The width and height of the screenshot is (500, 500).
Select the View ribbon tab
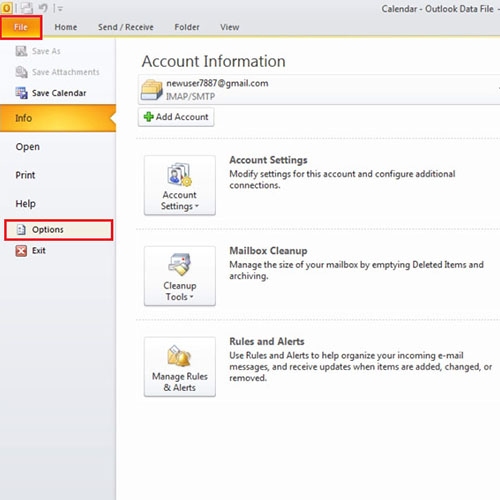pyautogui.click(x=230, y=27)
